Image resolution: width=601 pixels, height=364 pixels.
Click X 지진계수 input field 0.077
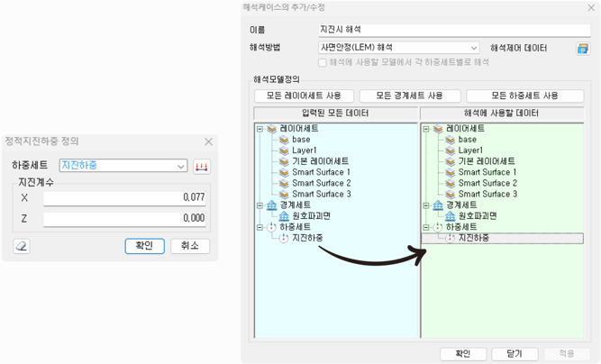pyautogui.click(x=124, y=198)
